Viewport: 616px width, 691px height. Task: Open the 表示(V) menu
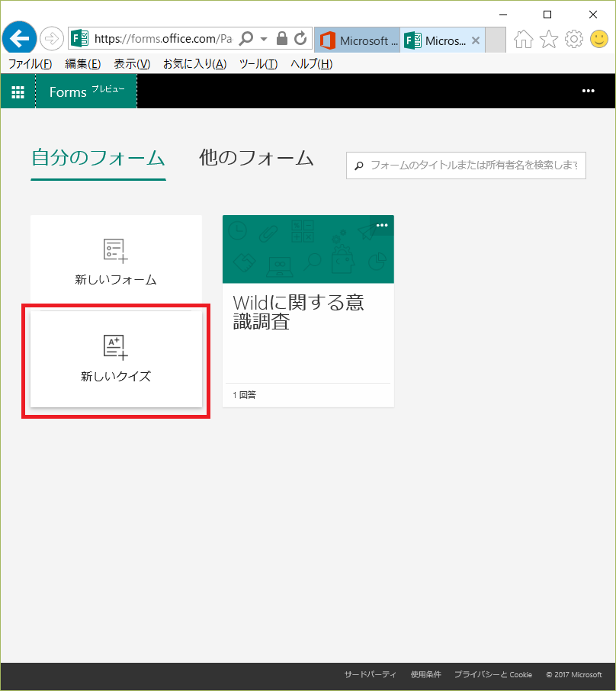tap(132, 64)
